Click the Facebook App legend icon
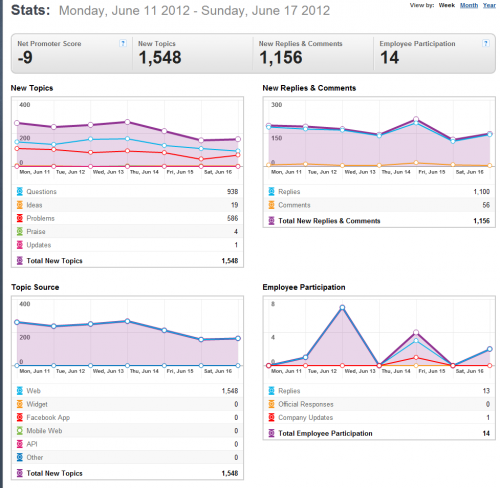This screenshot has width=500, height=488. [x=20, y=417]
